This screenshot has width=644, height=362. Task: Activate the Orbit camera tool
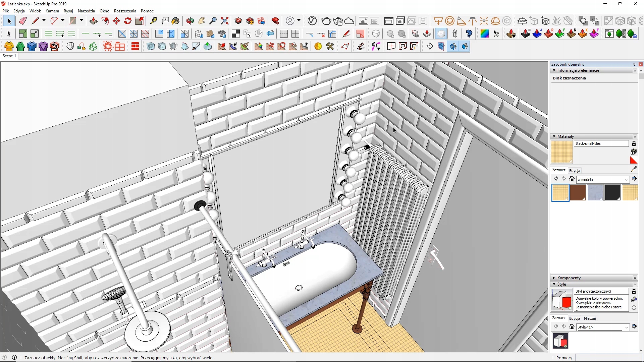tap(190, 21)
